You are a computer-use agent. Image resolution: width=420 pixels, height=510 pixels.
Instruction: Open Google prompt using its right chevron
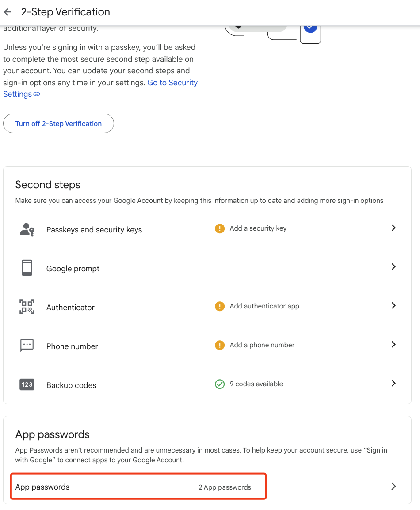tap(393, 266)
